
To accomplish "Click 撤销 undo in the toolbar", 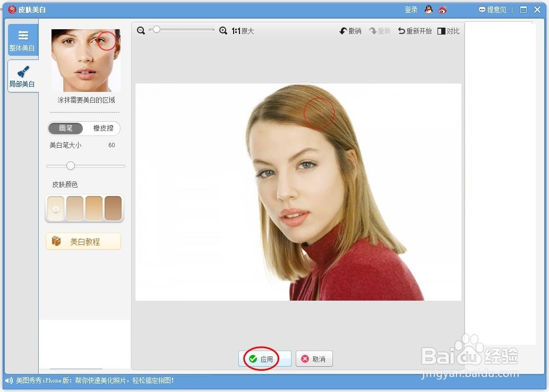I will (x=350, y=31).
